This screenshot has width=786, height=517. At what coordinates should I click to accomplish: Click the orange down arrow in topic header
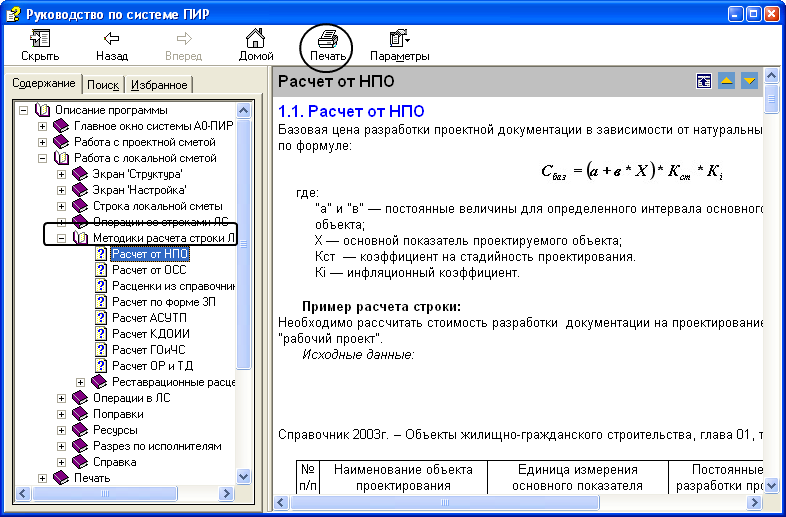click(749, 81)
